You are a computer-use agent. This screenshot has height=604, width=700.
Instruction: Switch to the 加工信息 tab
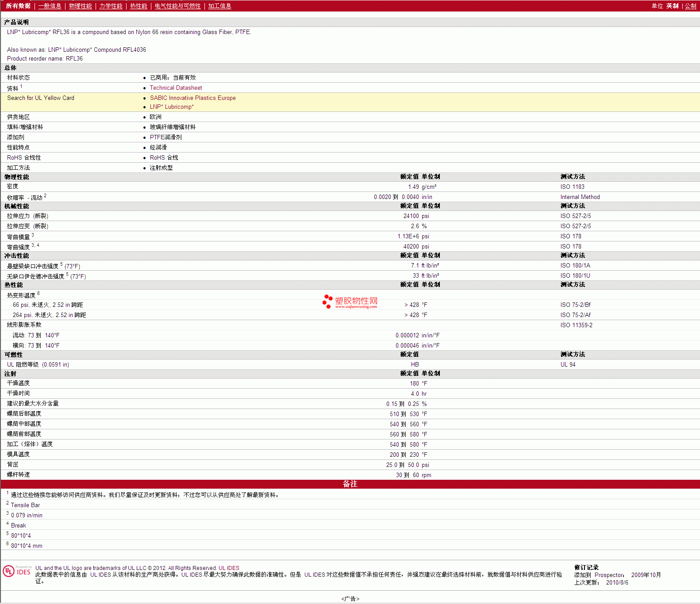(219, 6)
